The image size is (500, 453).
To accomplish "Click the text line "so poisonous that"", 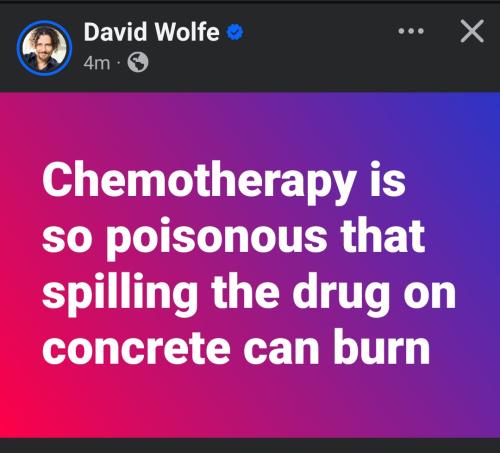I will point(233,237).
